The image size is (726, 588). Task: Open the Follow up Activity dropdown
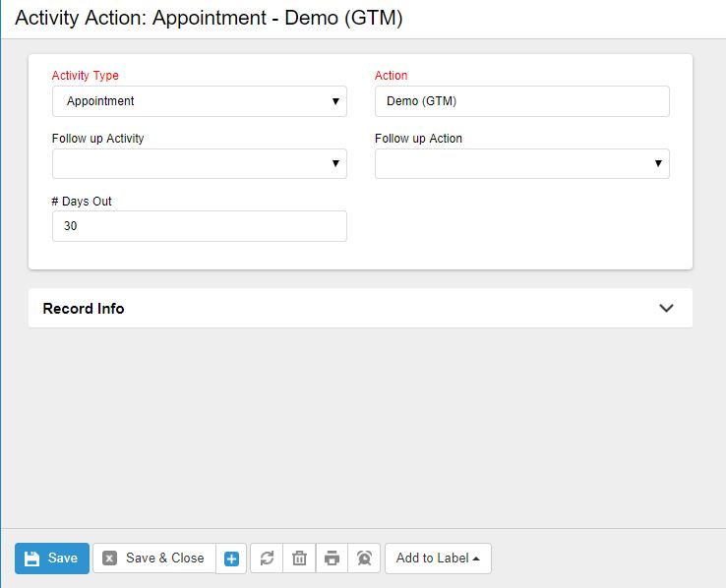pos(199,164)
